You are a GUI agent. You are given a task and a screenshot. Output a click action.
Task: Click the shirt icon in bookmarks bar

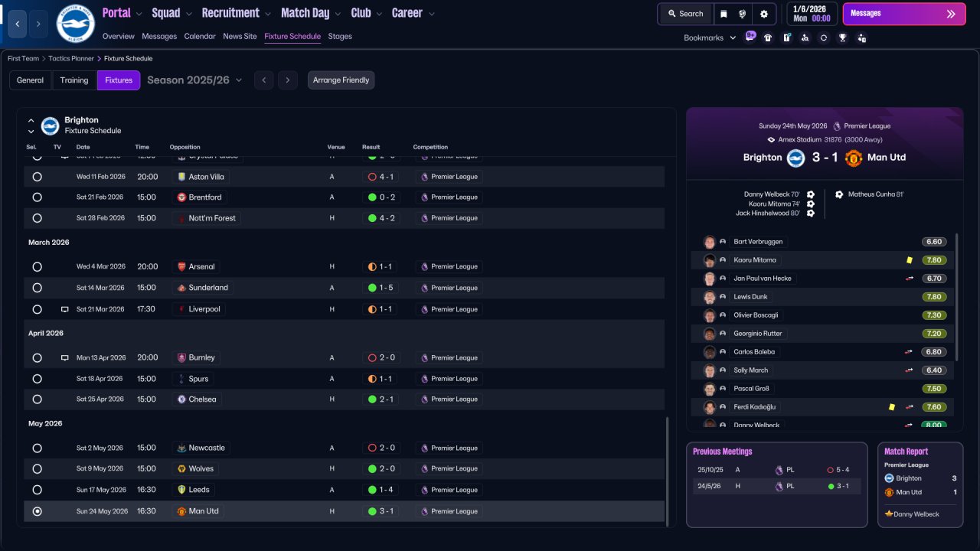tap(768, 37)
